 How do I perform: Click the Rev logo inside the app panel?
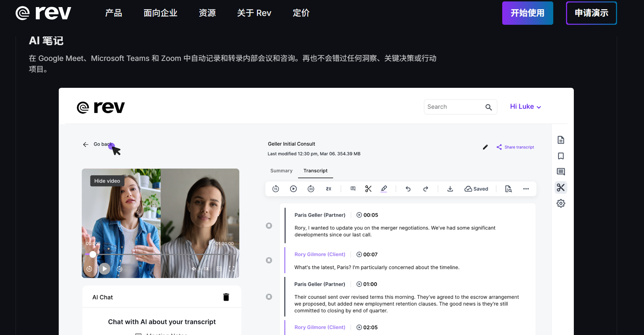pos(101,107)
